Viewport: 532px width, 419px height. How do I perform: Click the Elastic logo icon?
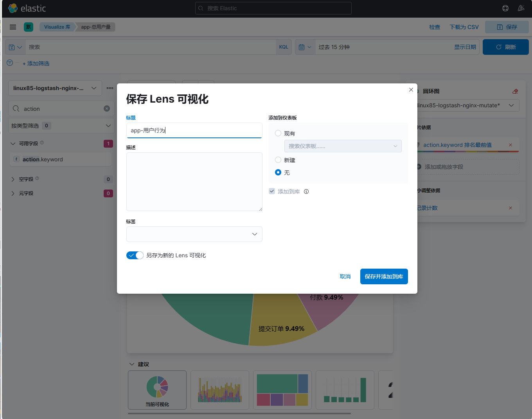tap(13, 8)
